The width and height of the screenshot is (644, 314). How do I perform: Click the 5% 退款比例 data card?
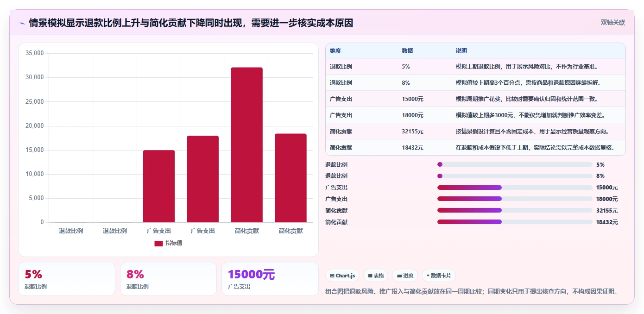(67, 279)
